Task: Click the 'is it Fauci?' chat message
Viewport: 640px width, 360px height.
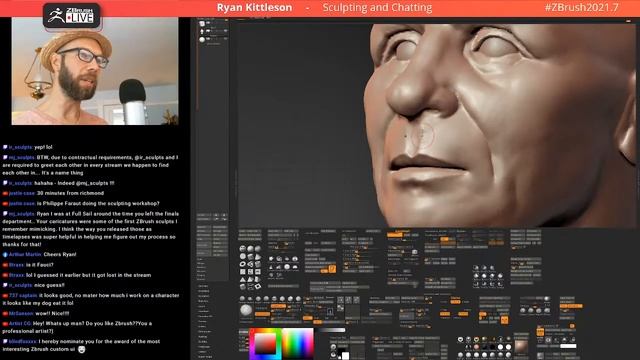Action: pyautogui.click(x=40, y=264)
